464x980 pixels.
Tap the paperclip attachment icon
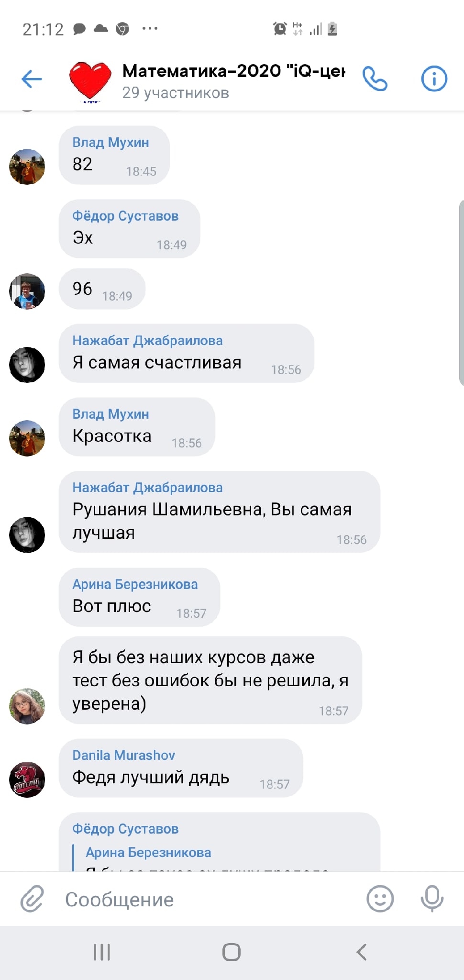point(32,898)
